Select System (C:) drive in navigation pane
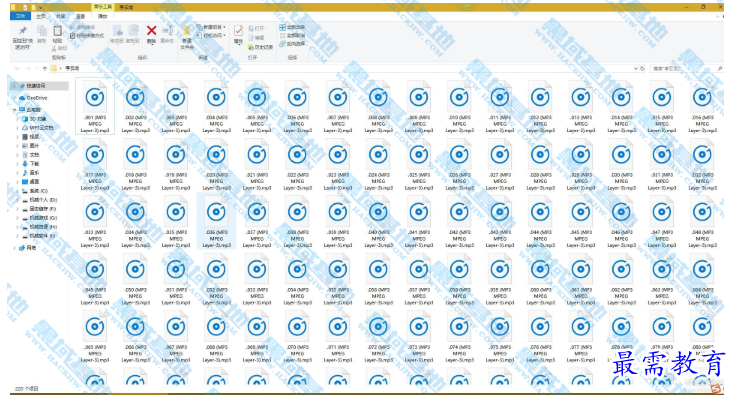The image size is (734, 395). pos(35,191)
